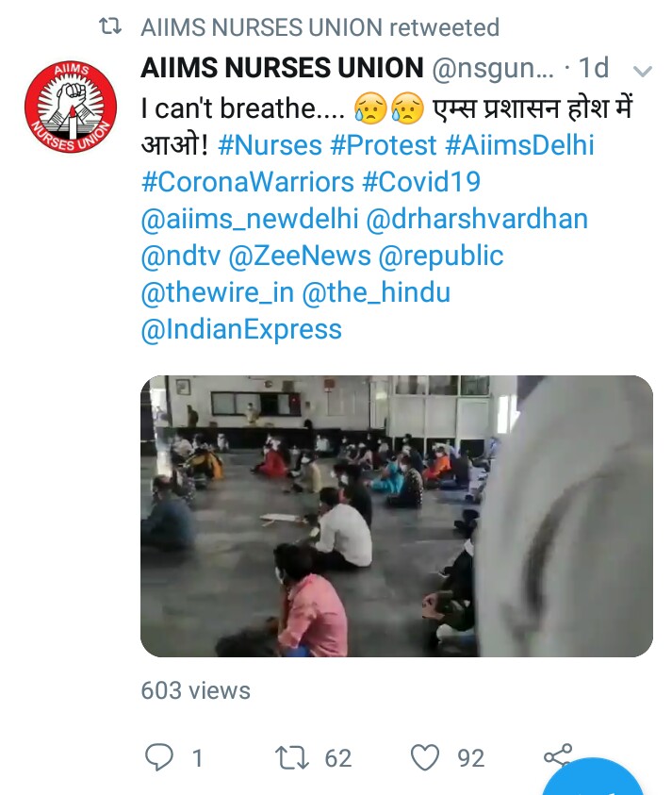Viewport: 672px width, 795px height.
Task: Open the #CoronaWarriors hashtag
Action: pyautogui.click(x=247, y=182)
